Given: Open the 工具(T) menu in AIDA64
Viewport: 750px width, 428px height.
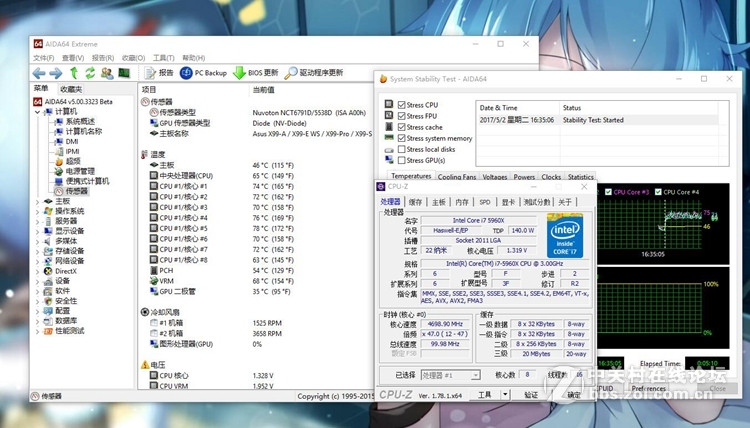Looking at the screenshot, I should [x=164, y=58].
